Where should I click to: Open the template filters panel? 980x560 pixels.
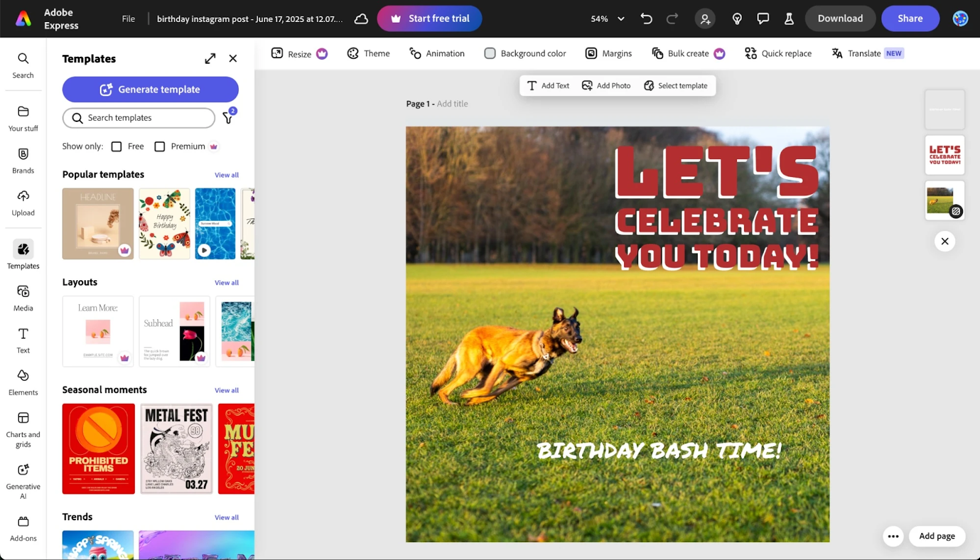coord(227,118)
